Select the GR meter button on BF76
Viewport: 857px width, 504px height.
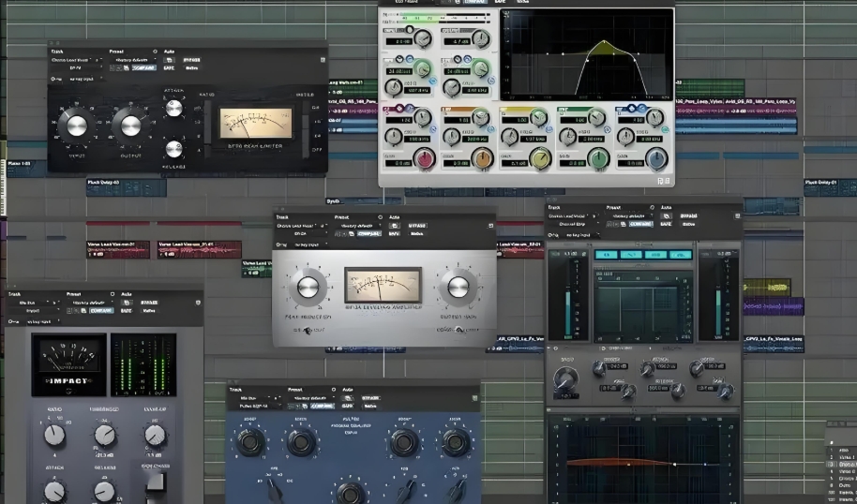click(316, 108)
